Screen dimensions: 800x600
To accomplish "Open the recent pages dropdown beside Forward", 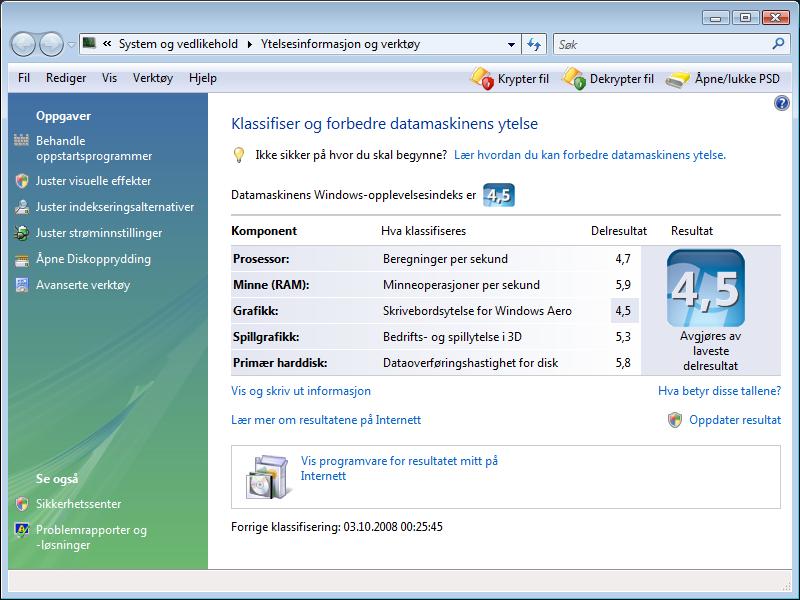I will pos(71,44).
